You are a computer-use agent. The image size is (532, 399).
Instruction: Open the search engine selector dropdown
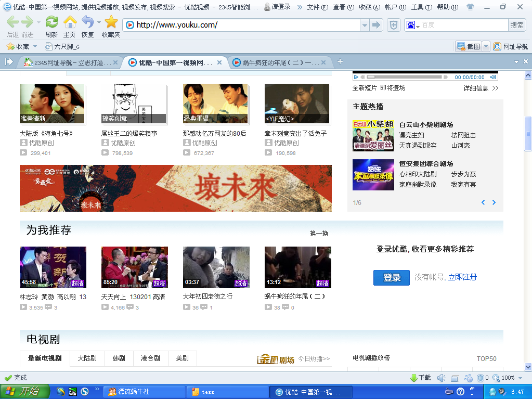point(418,26)
